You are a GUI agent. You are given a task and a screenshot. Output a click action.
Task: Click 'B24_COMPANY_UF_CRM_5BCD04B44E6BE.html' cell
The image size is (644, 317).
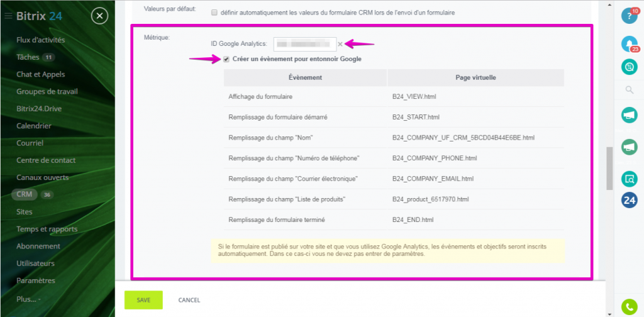click(x=464, y=138)
